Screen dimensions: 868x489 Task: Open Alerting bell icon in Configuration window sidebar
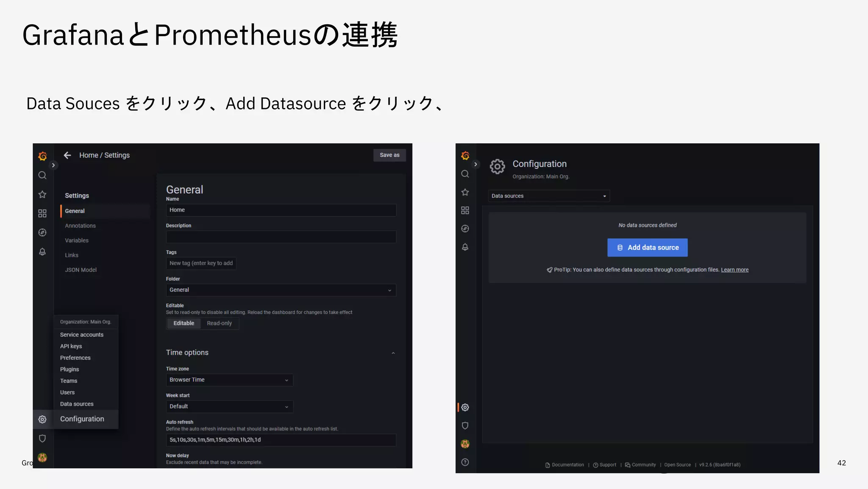pyautogui.click(x=465, y=247)
